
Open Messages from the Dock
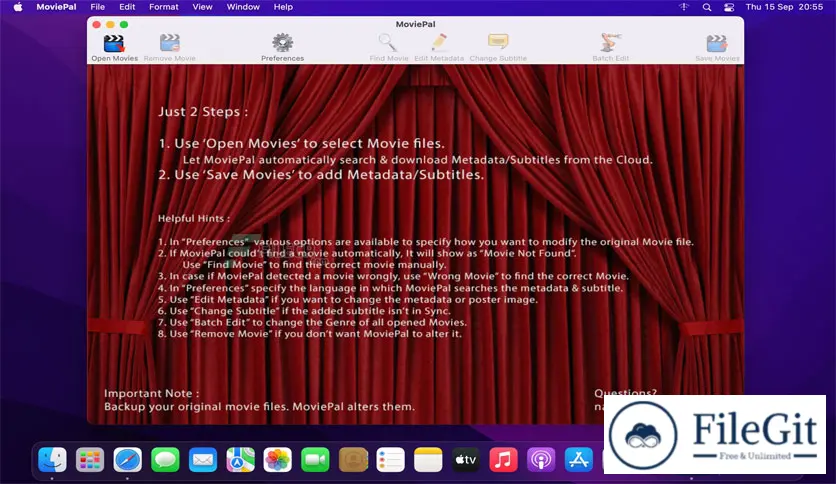pyautogui.click(x=165, y=459)
